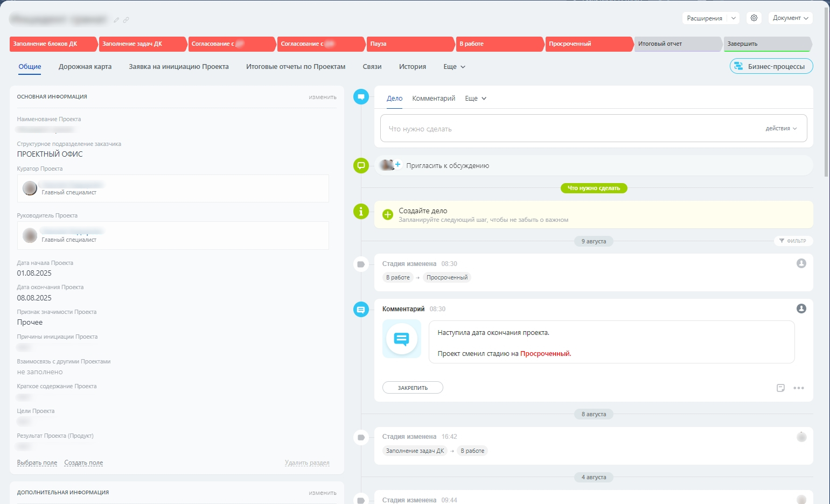Open Заявка на инициацию Проекта tab
830x504 pixels.
point(179,67)
